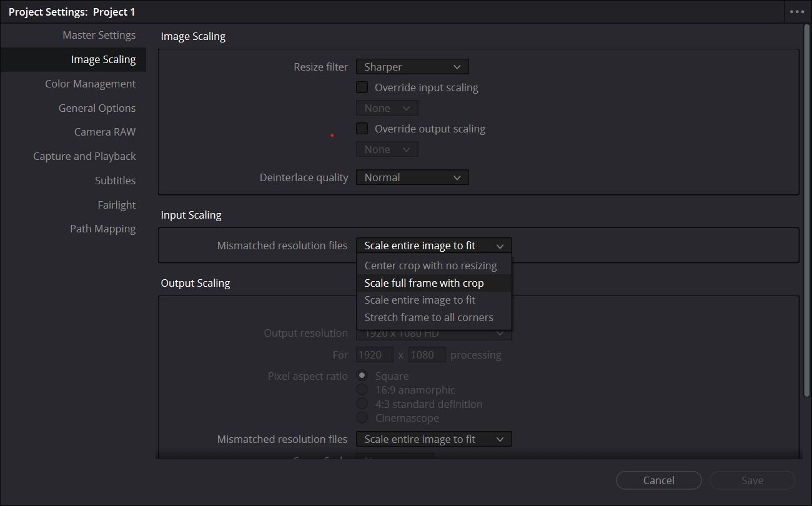The height and width of the screenshot is (506, 812).
Task: Open the Resize filter dropdown
Action: tap(412, 67)
